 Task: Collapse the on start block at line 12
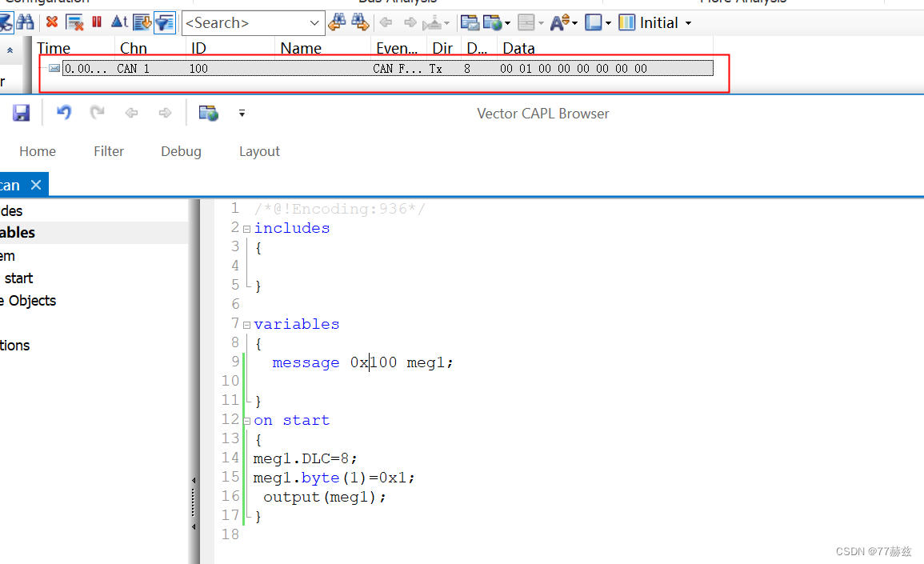pos(246,420)
